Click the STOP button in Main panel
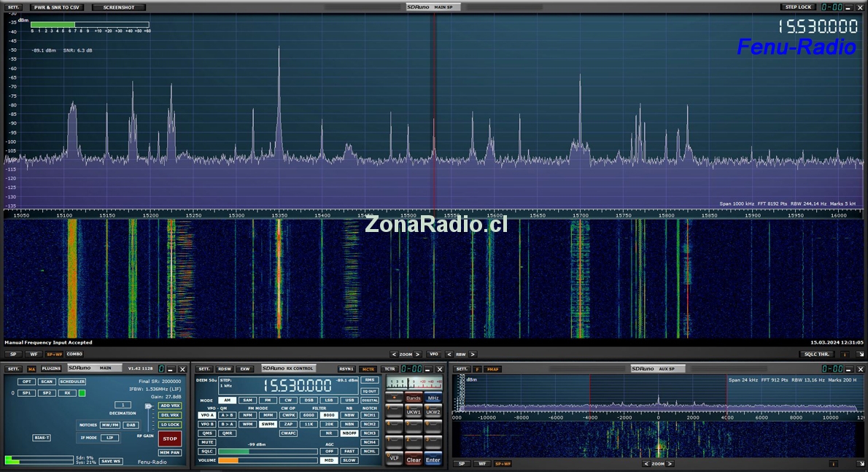This screenshot has height=472, width=868. 170,438
